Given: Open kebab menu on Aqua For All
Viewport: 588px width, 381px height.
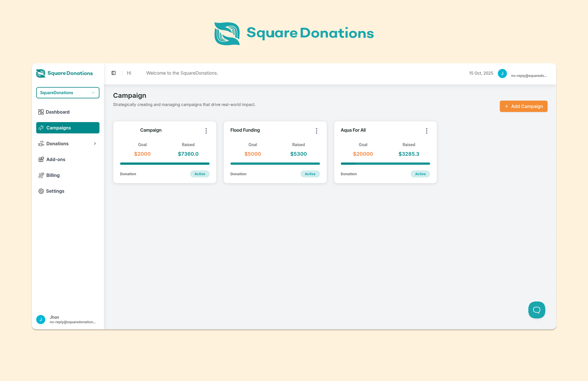Looking at the screenshot, I should [x=427, y=131].
